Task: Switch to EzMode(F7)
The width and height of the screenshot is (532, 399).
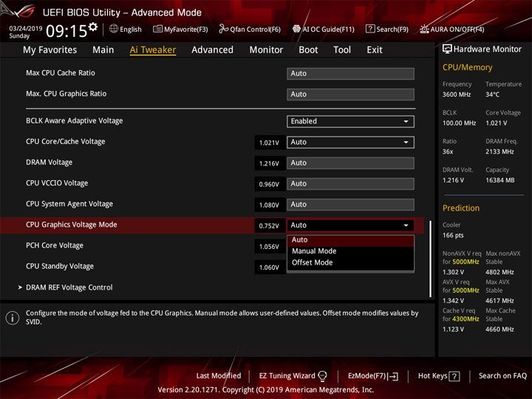Action: tap(373, 376)
